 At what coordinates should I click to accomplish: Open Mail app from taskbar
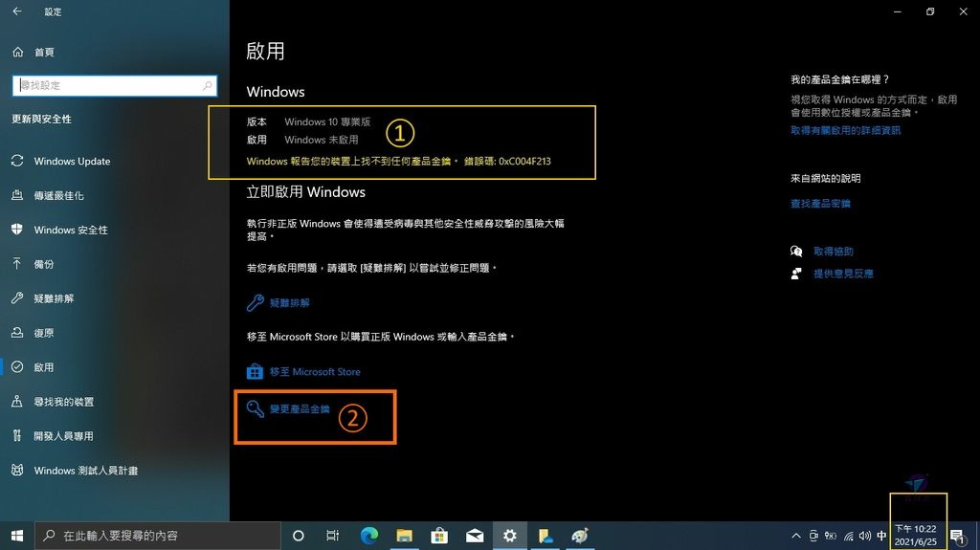[475, 536]
